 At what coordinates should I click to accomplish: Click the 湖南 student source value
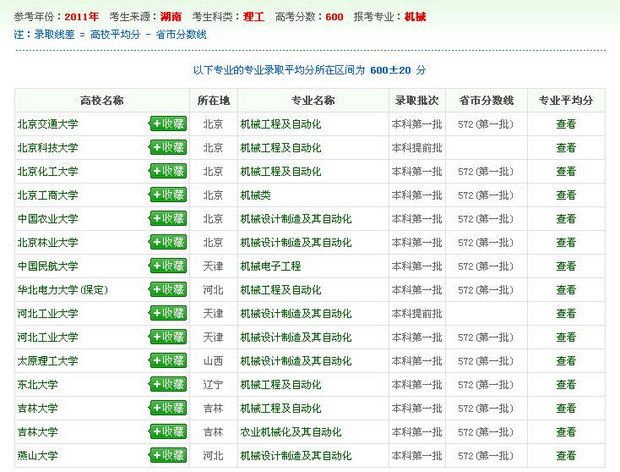point(171,17)
